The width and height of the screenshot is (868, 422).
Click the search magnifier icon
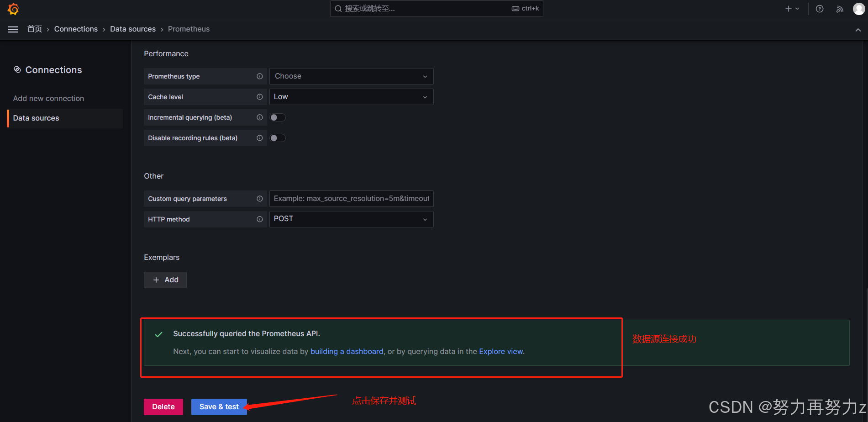point(338,9)
